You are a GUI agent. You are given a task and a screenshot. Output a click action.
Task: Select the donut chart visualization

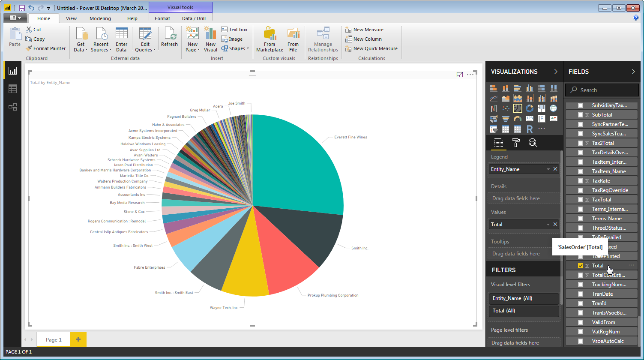point(530,108)
